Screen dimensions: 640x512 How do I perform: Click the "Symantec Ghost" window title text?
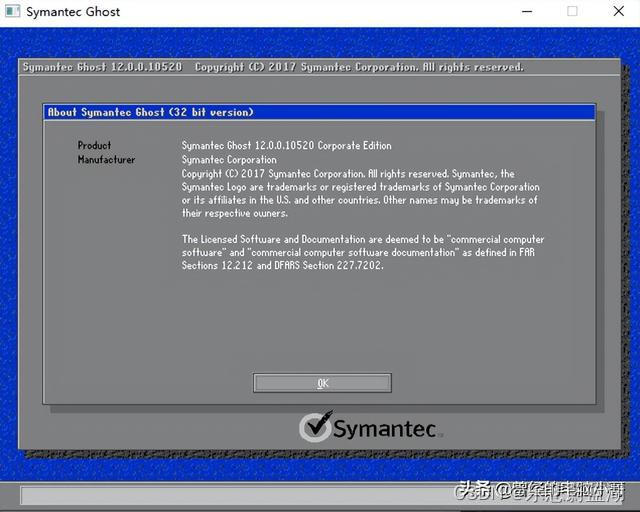click(x=73, y=11)
